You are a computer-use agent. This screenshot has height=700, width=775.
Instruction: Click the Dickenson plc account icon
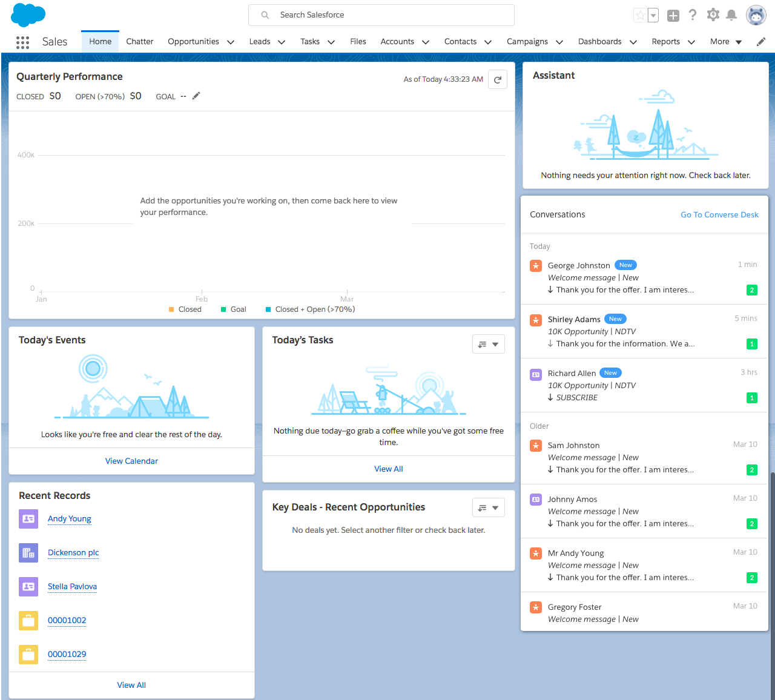pos(28,553)
